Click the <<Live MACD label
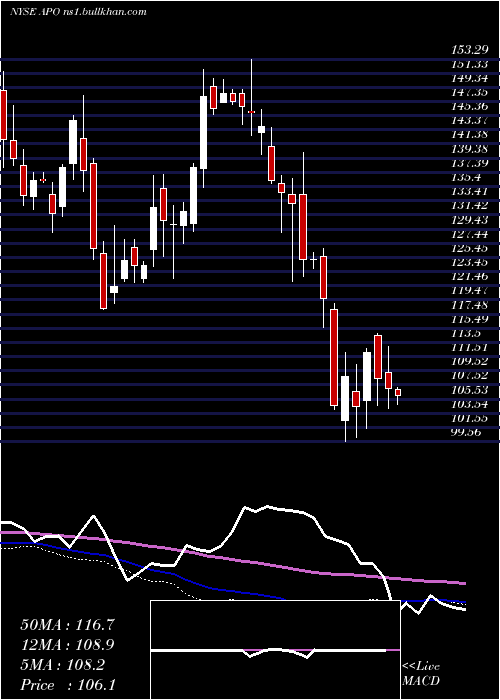The width and height of the screenshot is (500, 700). [421, 674]
